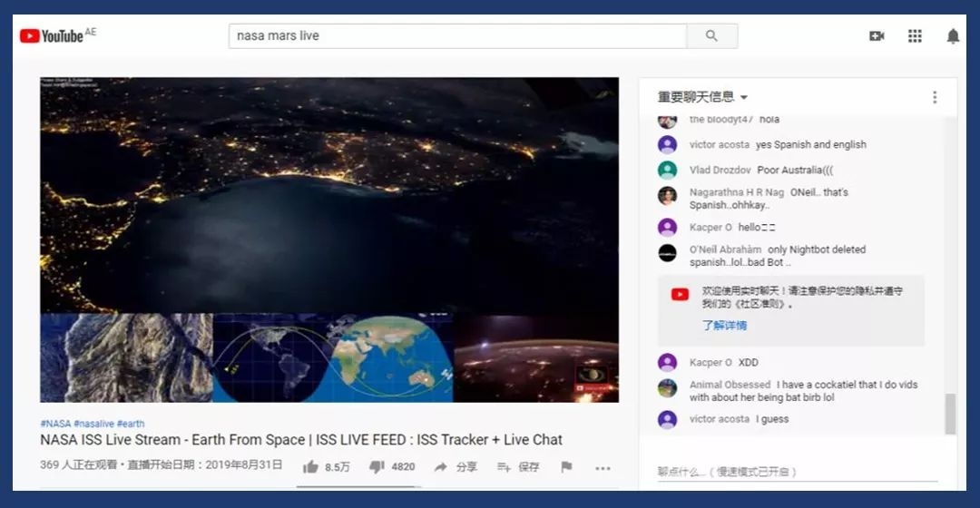Screen dimensions: 980x508
Task: Report video using the flag icon
Action: [x=566, y=467]
